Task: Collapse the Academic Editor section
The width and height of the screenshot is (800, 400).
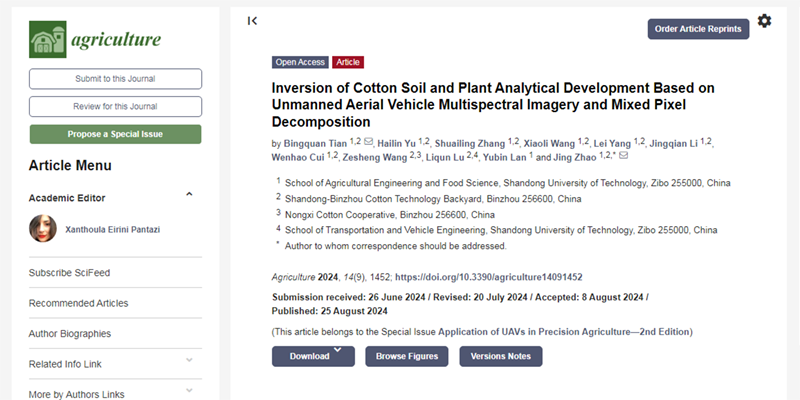Action: click(189, 195)
